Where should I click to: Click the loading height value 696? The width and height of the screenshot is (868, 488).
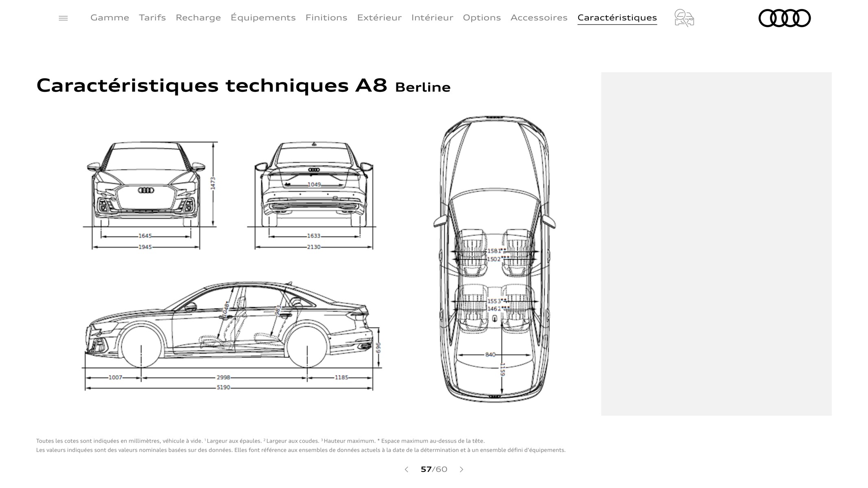point(378,348)
